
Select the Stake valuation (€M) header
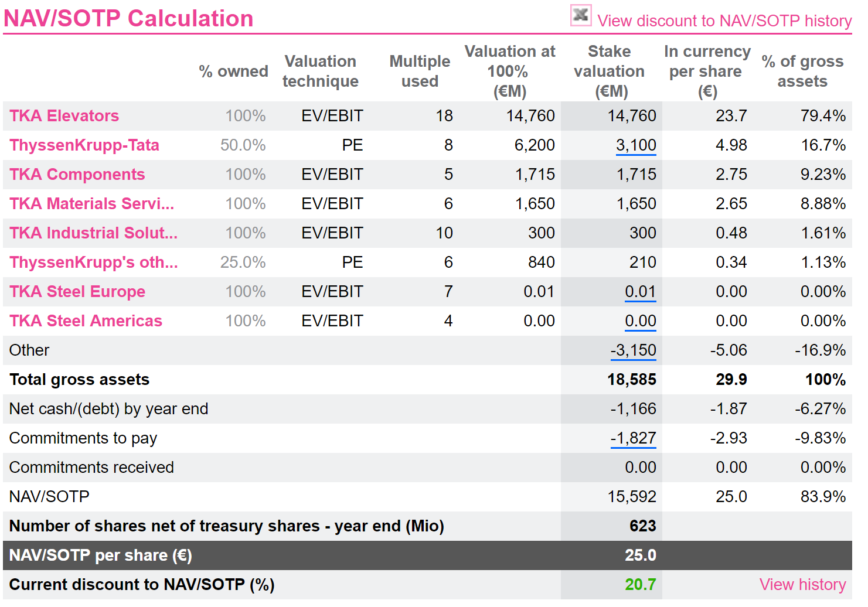[x=610, y=71]
